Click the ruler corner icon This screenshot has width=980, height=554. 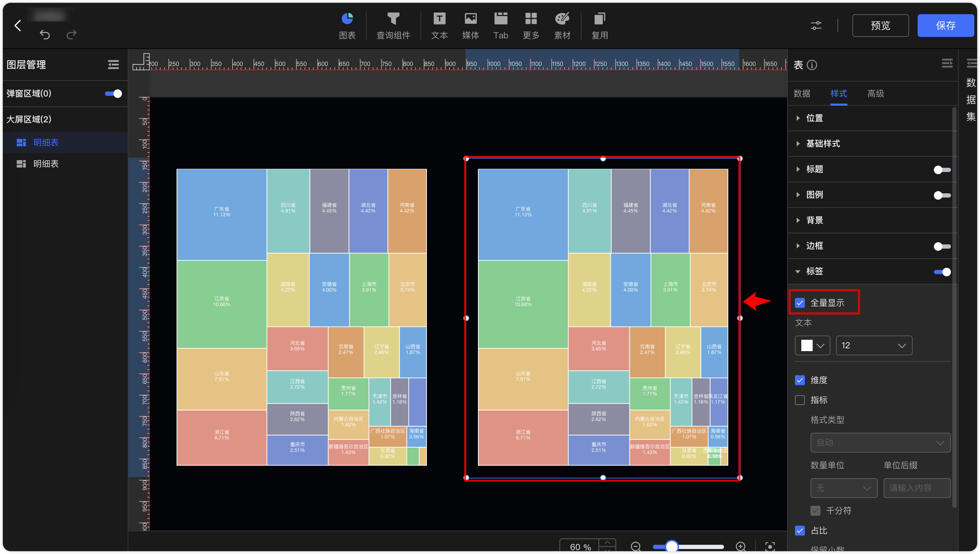point(141,61)
